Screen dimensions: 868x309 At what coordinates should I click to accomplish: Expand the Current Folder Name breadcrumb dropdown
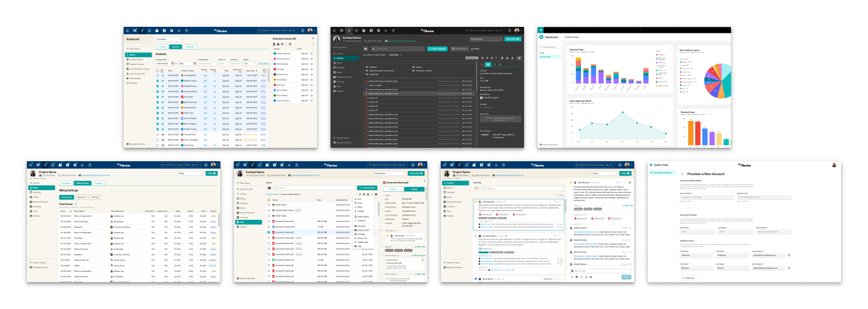point(301,194)
